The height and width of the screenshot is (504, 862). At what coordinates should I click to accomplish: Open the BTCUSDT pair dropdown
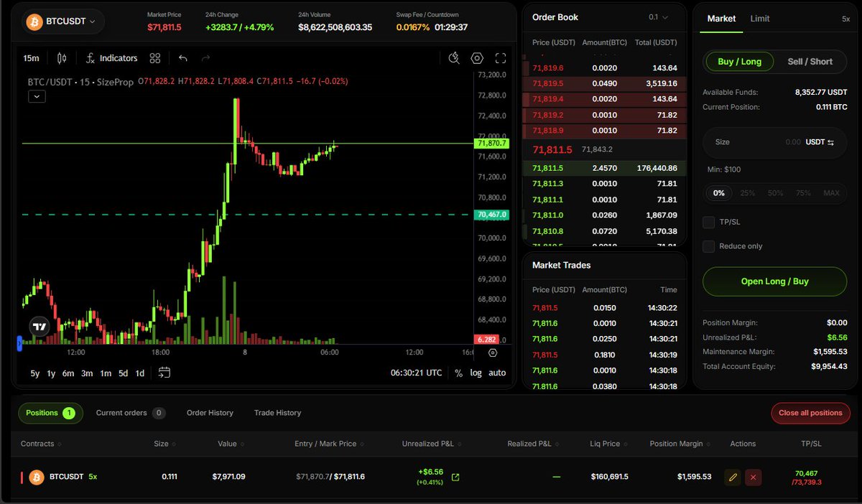point(62,22)
